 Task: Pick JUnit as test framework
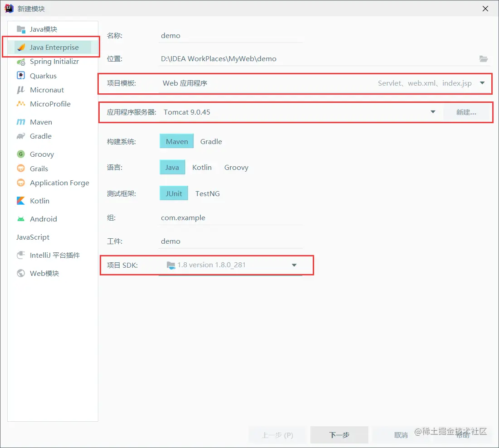tap(174, 193)
